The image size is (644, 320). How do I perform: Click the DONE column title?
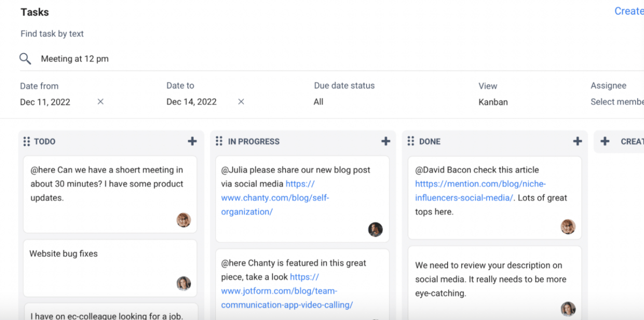430,142
